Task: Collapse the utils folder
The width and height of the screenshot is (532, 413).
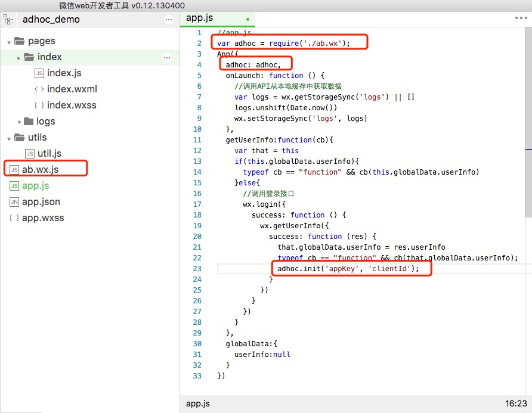Action: (9, 139)
